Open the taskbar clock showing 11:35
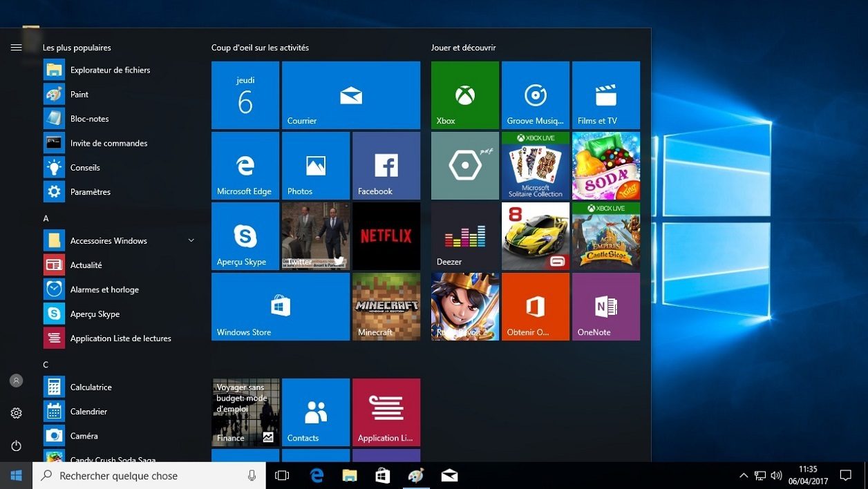This screenshot has height=489, width=868. 808,476
